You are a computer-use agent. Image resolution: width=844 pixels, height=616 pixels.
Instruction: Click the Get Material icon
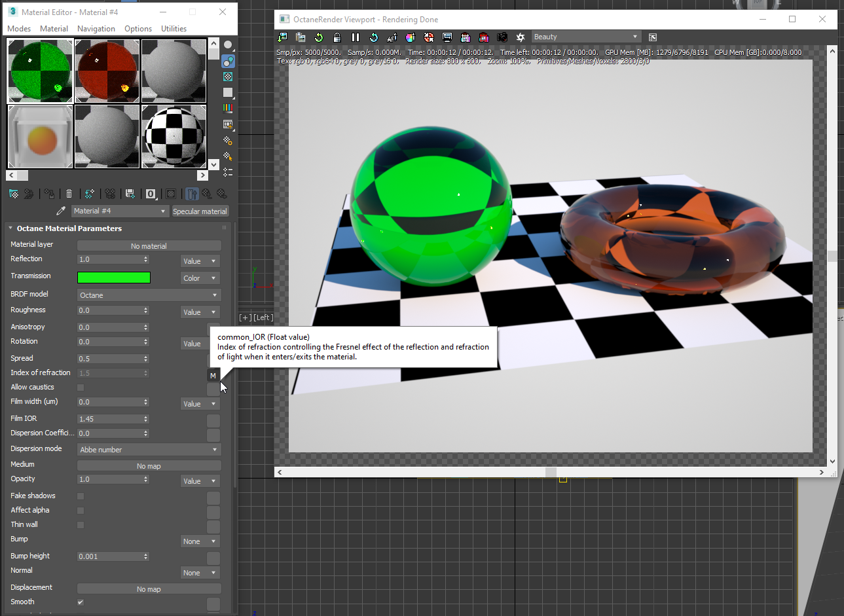[13, 194]
